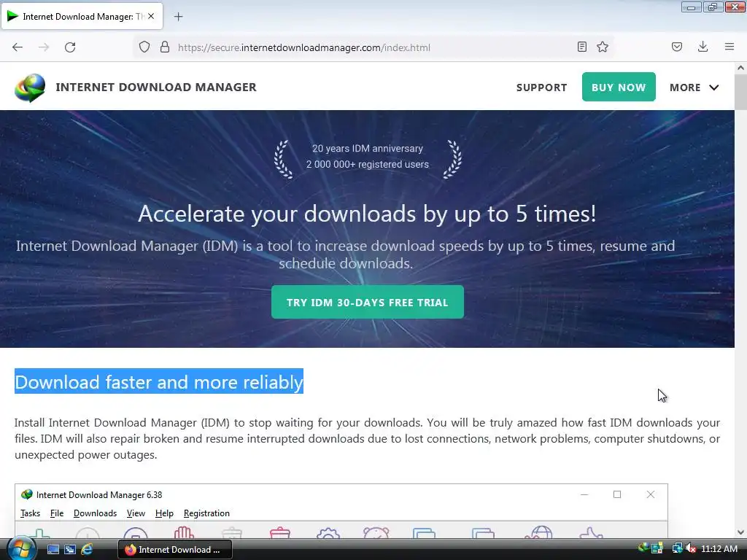This screenshot has width=747, height=560.
Task: Click '20 years IDM anniversary' text
Action: (368, 149)
